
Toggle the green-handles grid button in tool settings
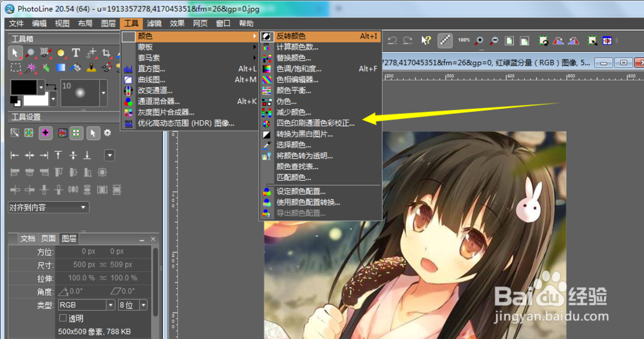(x=76, y=133)
